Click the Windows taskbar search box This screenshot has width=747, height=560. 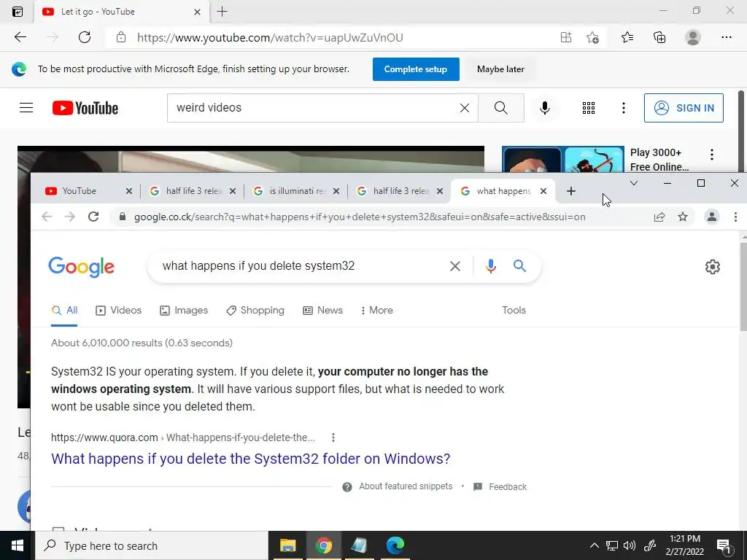point(152,545)
